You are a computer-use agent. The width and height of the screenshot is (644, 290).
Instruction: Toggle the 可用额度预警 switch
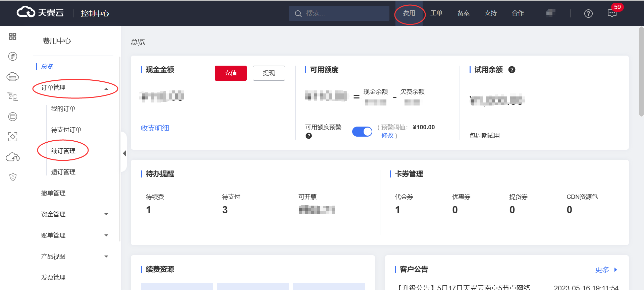[x=362, y=132]
